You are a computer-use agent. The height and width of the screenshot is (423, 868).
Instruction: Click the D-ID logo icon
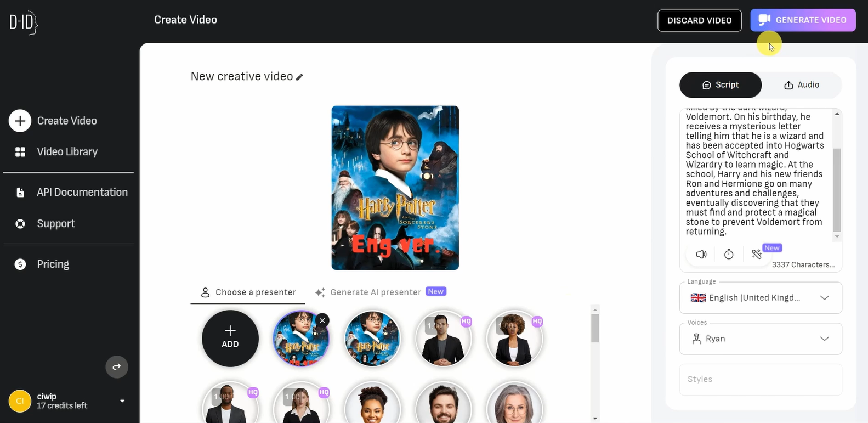[x=23, y=22]
